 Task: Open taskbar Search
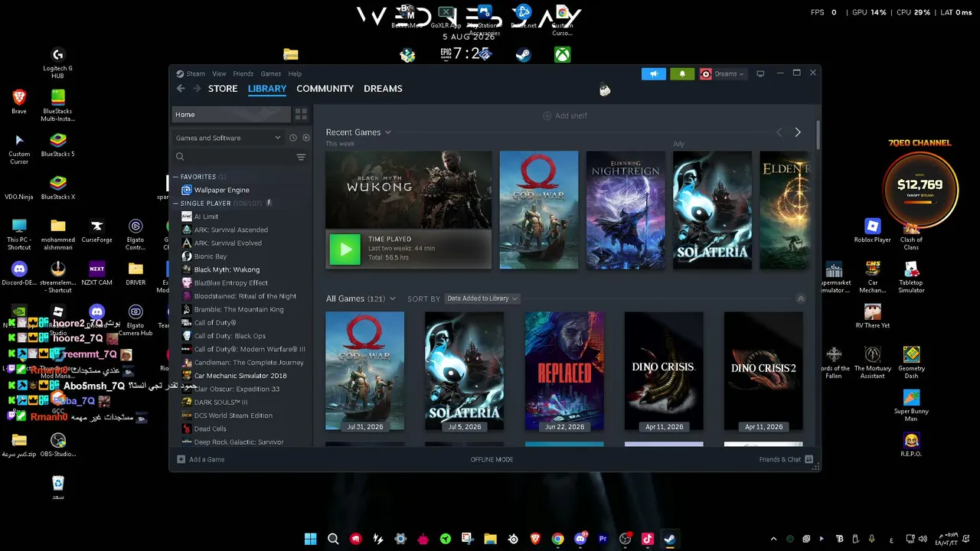tap(333, 539)
